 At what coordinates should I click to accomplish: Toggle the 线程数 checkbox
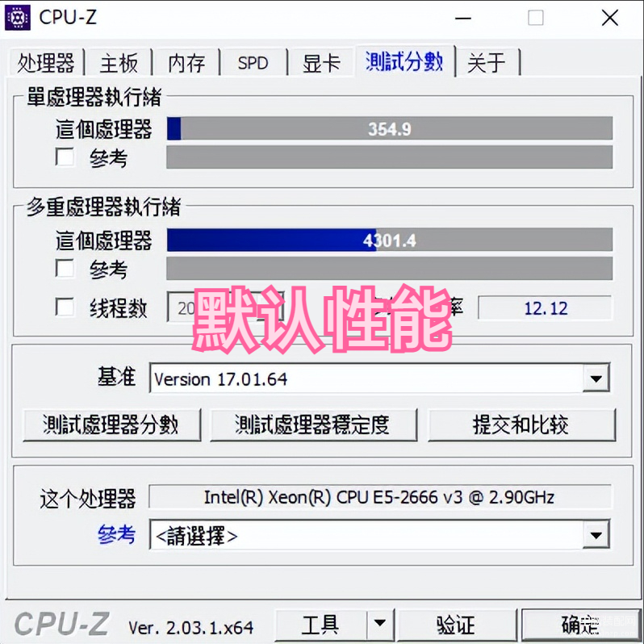coord(65,307)
